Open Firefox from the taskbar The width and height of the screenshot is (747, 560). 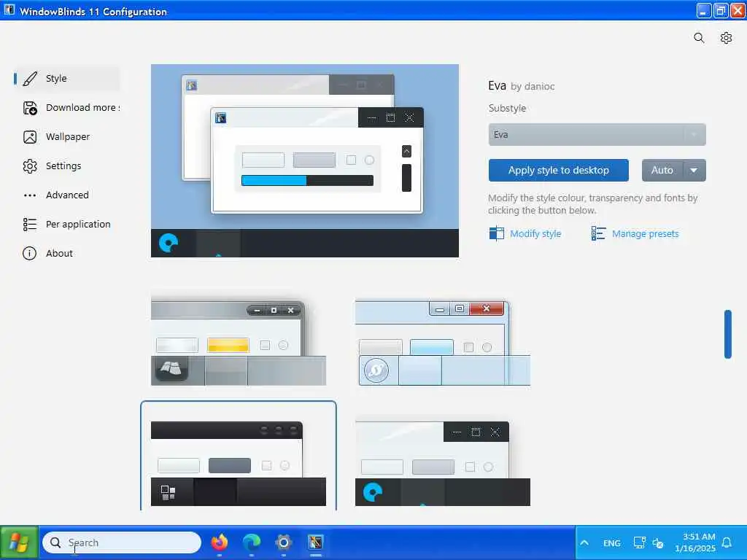[219, 542]
